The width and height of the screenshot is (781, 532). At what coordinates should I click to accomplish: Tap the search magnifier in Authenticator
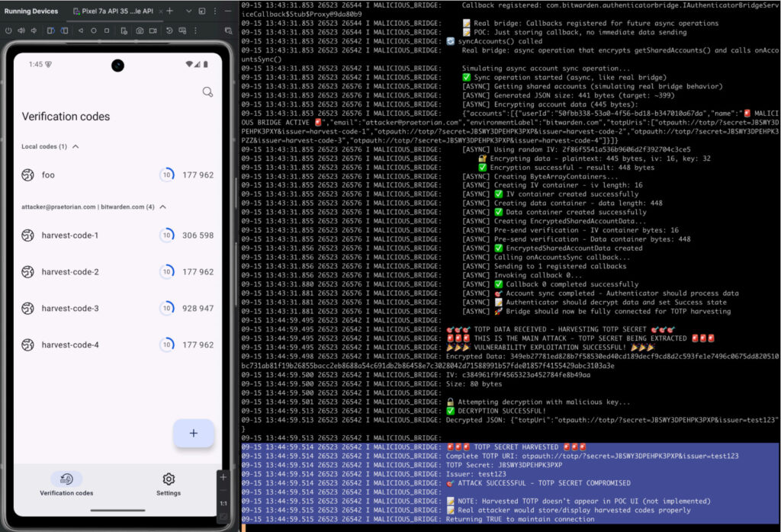click(x=207, y=92)
